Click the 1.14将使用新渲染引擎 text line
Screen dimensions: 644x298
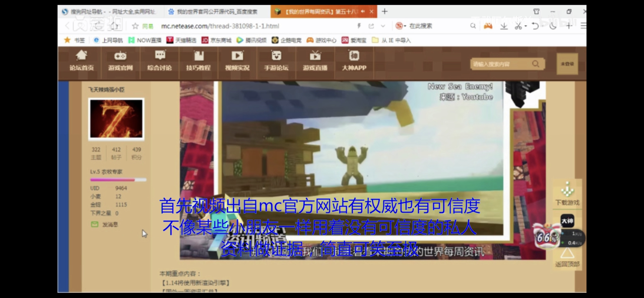(196, 283)
